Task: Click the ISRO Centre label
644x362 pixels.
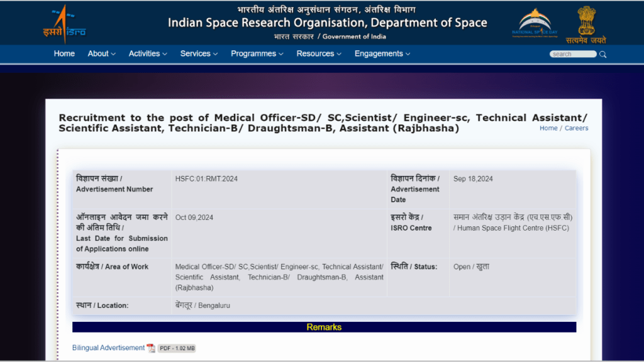Action: [x=411, y=222]
